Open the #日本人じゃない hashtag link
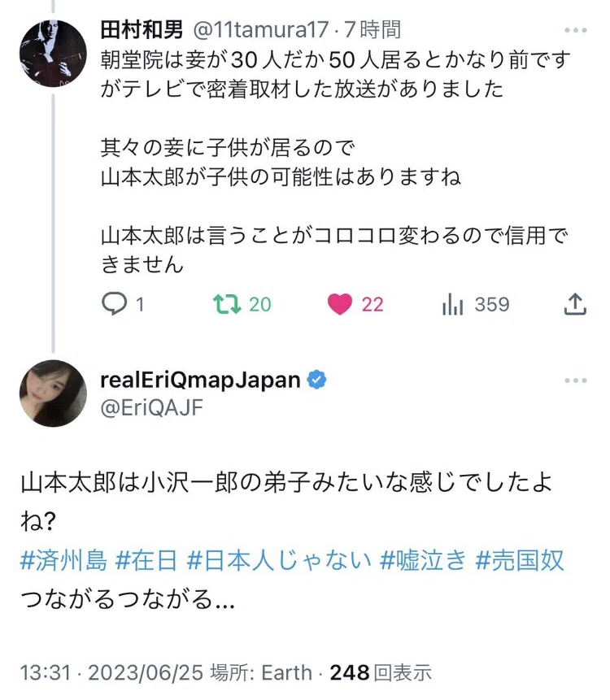The height and width of the screenshot is (700, 610). point(279,561)
